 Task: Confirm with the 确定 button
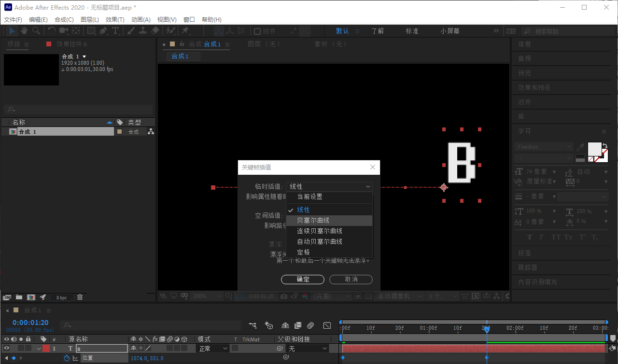coord(302,279)
